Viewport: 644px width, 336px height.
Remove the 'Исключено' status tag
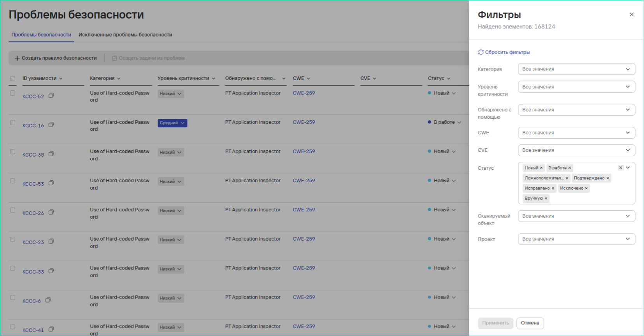click(586, 188)
